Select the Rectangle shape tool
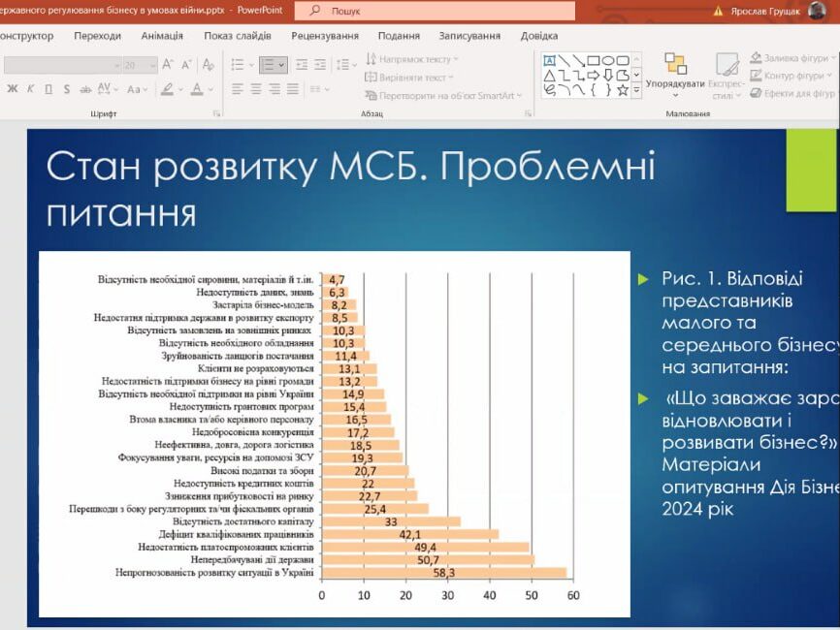 pyautogui.click(x=594, y=61)
